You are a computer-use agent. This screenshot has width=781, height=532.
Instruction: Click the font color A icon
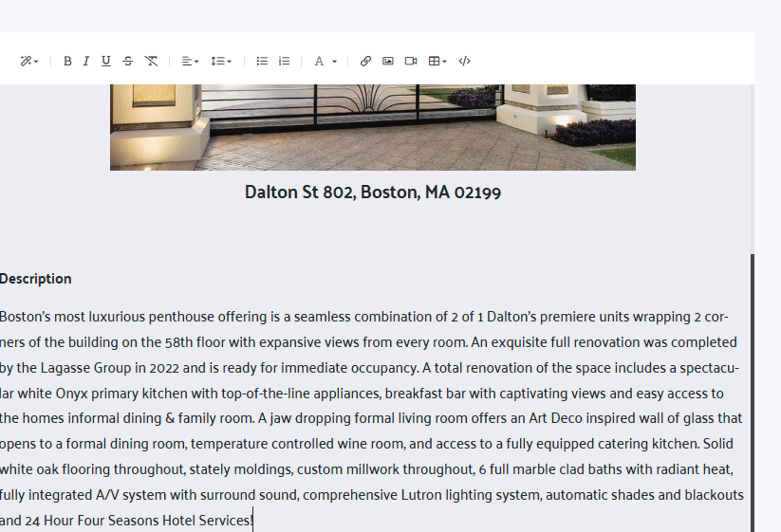point(319,62)
